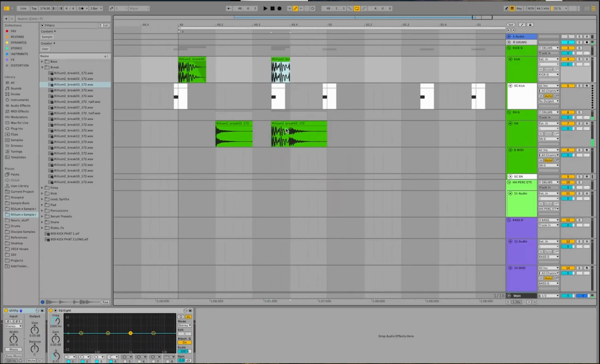The image size is (600, 364).
Task: Toggle Adaptive Q On button
Action: [185, 342]
